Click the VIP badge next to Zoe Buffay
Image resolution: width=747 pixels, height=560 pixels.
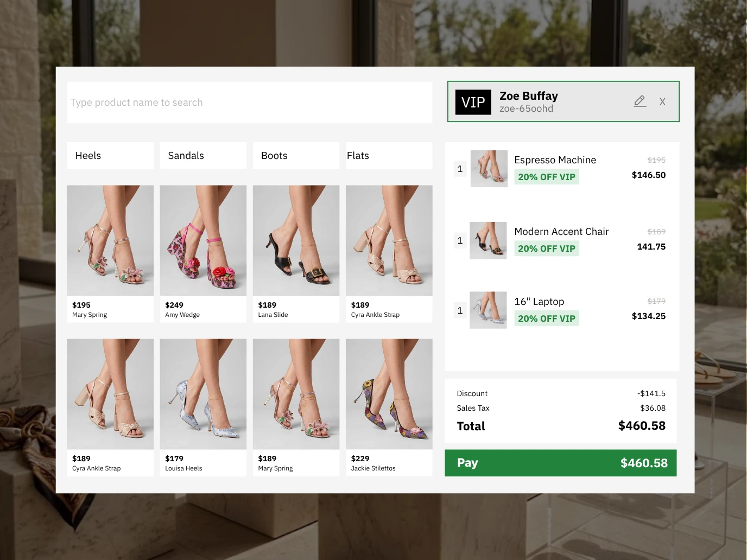coord(473,102)
